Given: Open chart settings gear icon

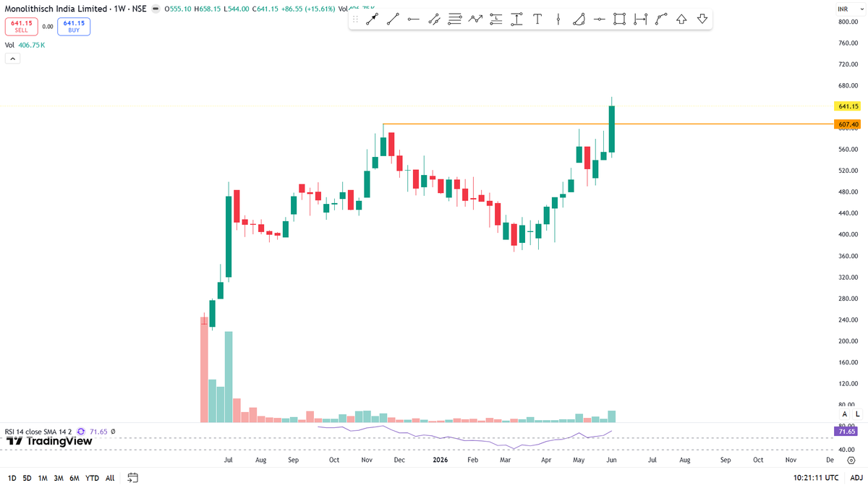Looking at the screenshot, I should click(x=851, y=460).
